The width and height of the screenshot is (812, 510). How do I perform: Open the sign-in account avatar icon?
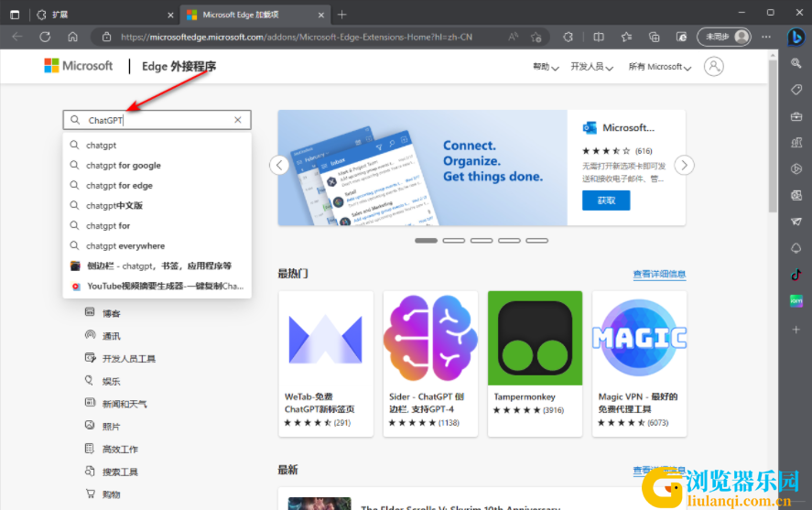click(x=714, y=66)
